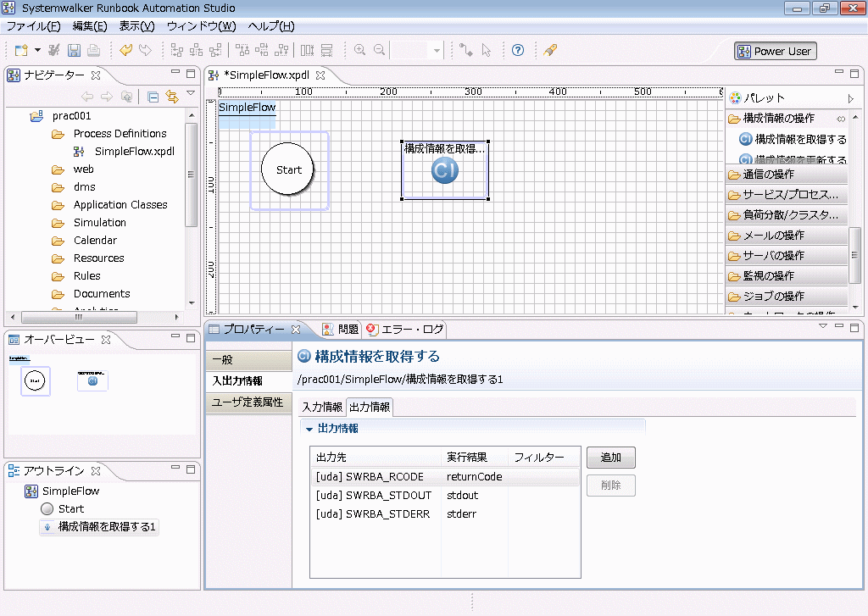This screenshot has width=868, height=616.
Task: Select the [uda] SWRBA_STDOUT table row
Action: [444, 496]
